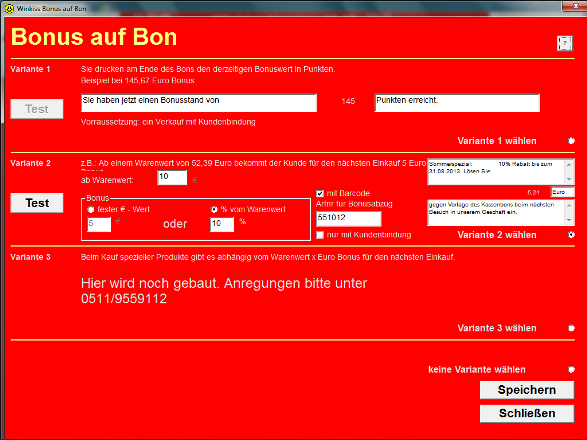Image resolution: width=587 pixels, height=440 pixels.
Task: Click the 'Variante 2' heading label
Action: click(x=30, y=163)
